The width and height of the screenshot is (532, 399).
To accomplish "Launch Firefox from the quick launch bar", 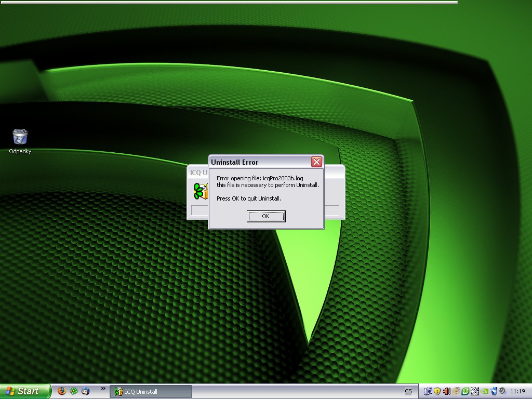I will point(62,391).
